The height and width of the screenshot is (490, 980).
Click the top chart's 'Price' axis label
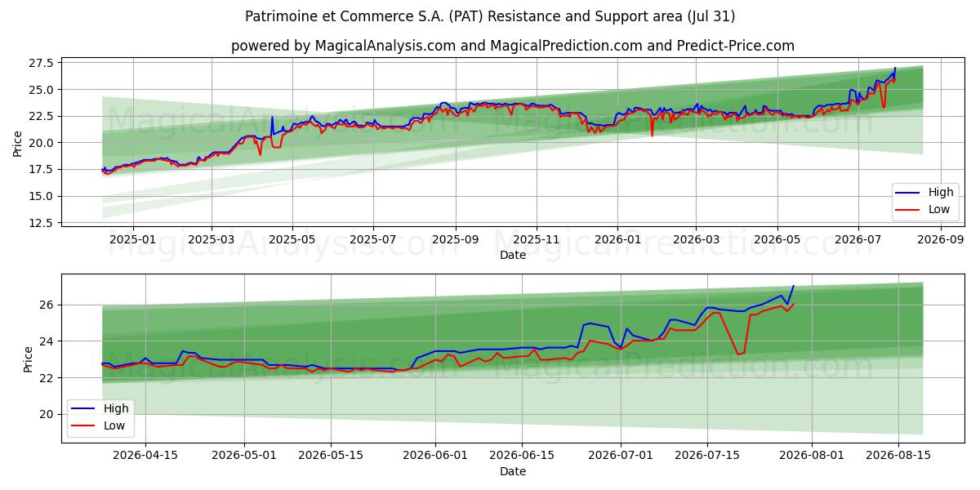click(18, 143)
